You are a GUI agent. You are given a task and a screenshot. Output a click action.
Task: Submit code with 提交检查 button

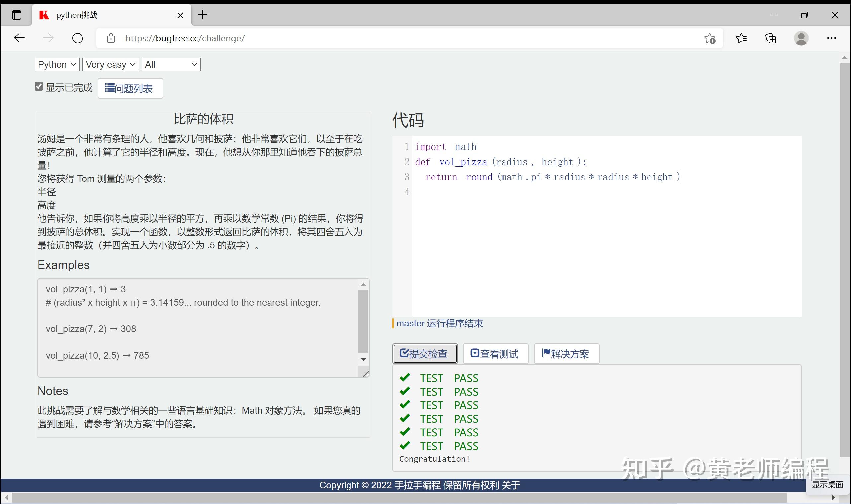pyautogui.click(x=425, y=354)
